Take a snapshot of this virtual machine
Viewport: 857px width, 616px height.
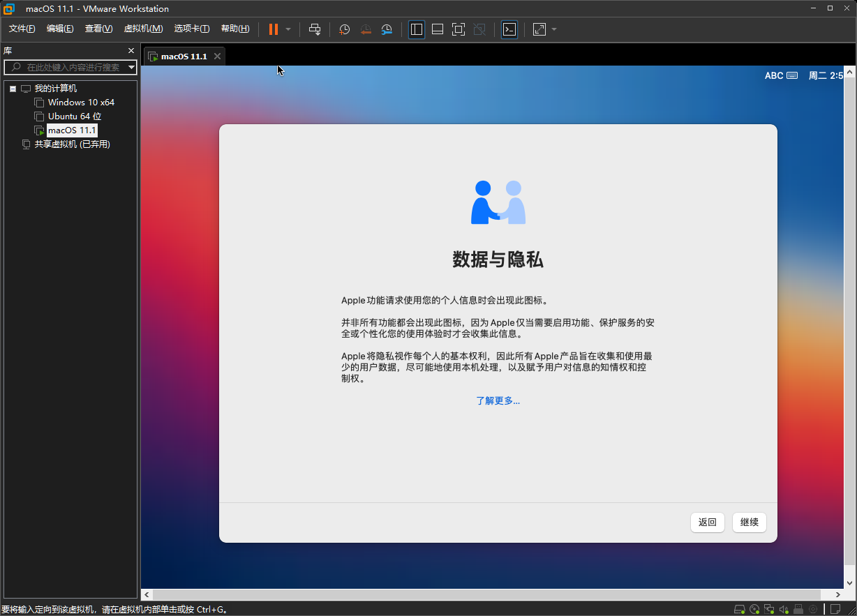tap(344, 29)
